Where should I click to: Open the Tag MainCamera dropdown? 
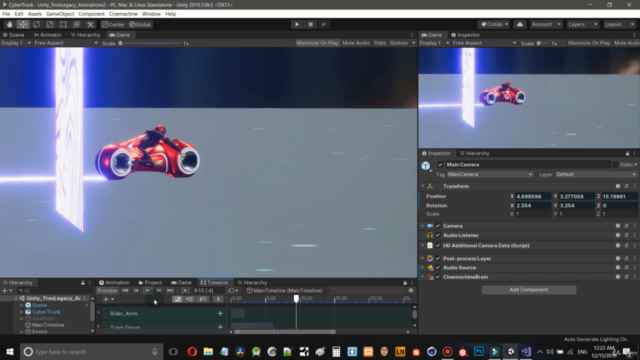click(x=490, y=175)
